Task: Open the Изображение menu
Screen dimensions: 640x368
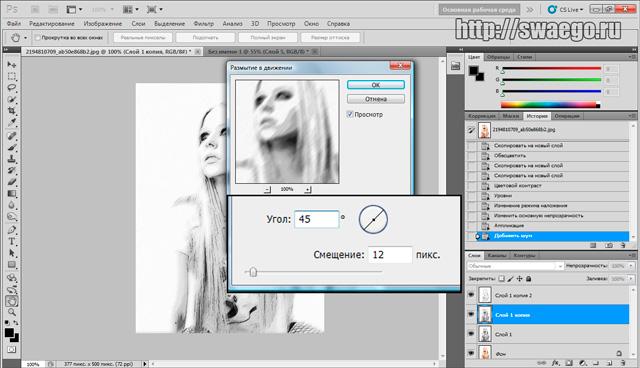Action: [102, 24]
